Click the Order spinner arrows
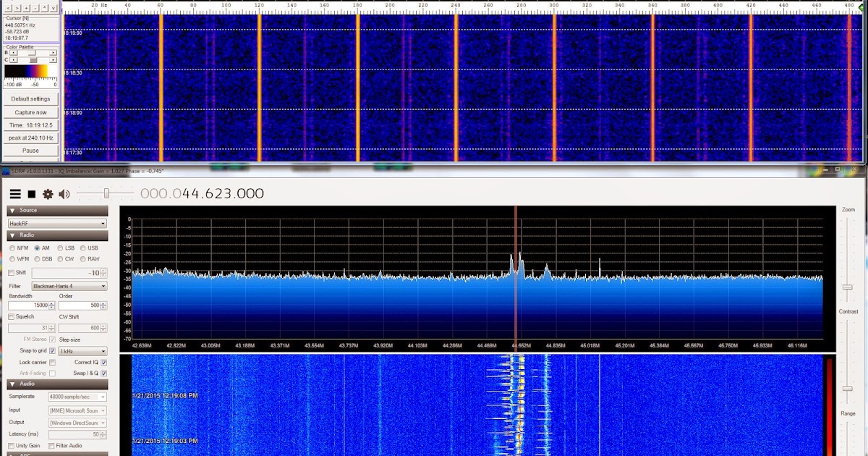 pyautogui.click(x=104, y=305)
